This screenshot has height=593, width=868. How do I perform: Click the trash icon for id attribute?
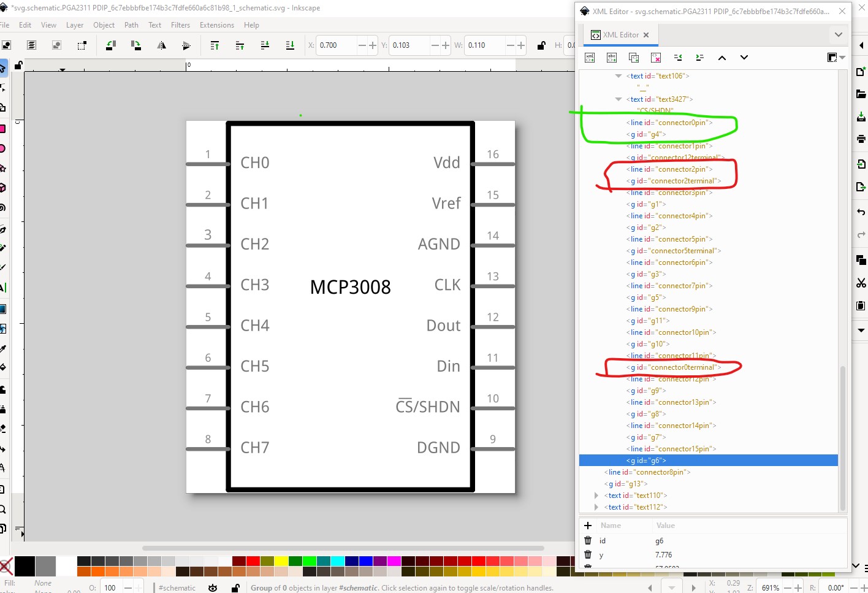pyautogui.click(x=588, y=540)
